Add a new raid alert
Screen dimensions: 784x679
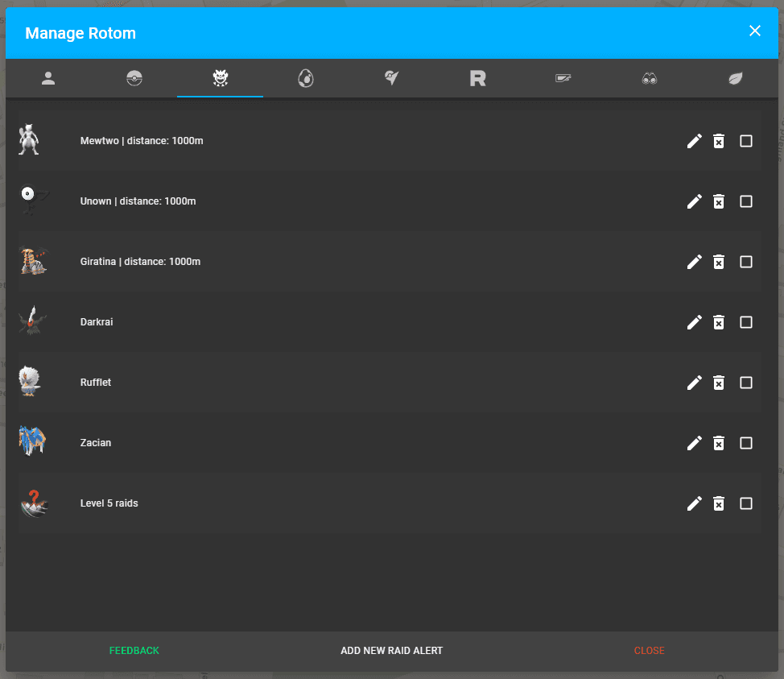391,651
